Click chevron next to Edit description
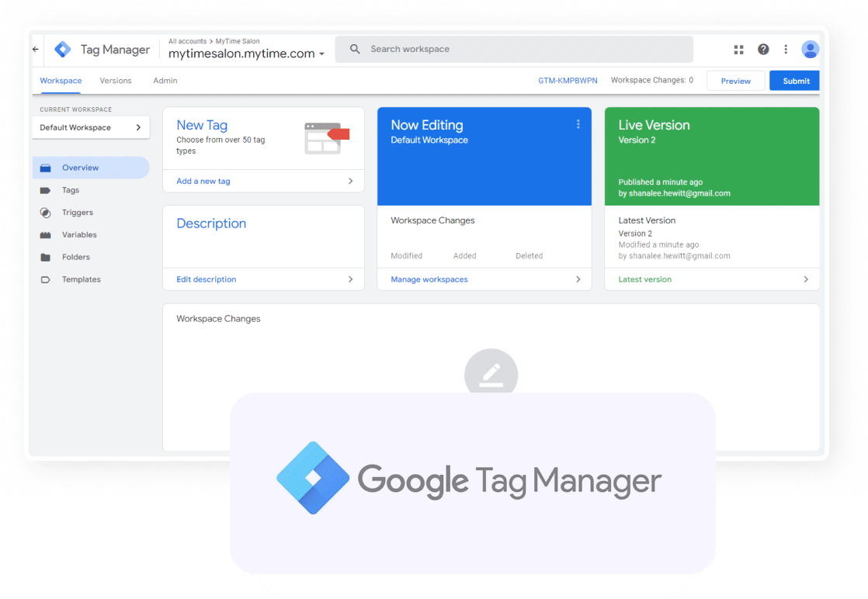Screen dimensions: 868x599 click(350, 279)
